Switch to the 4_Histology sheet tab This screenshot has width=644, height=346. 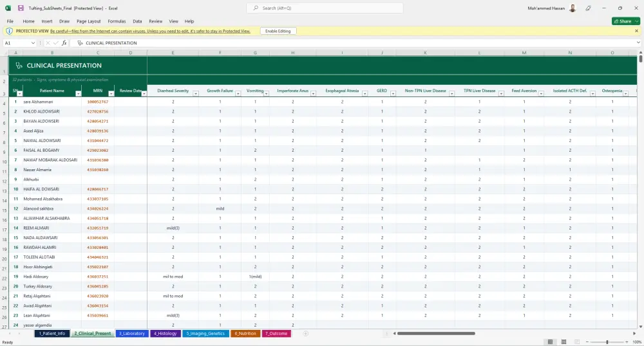tap(165, 334)
